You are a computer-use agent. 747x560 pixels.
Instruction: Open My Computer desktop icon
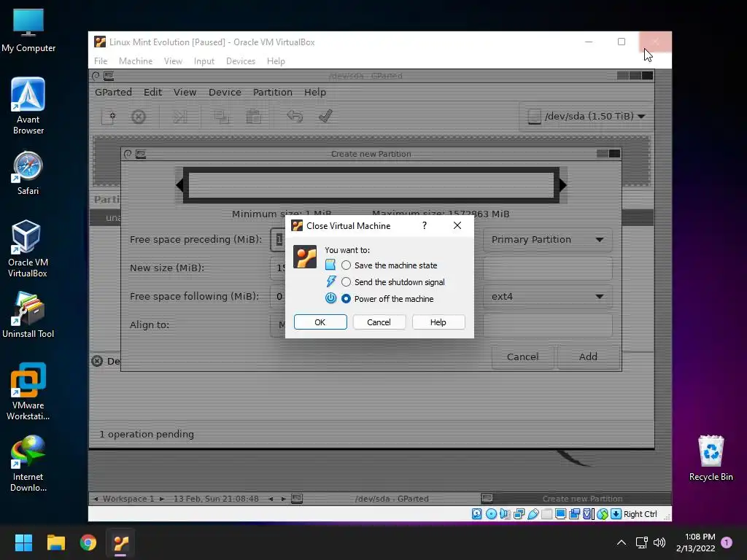click(x=28, y=30)
